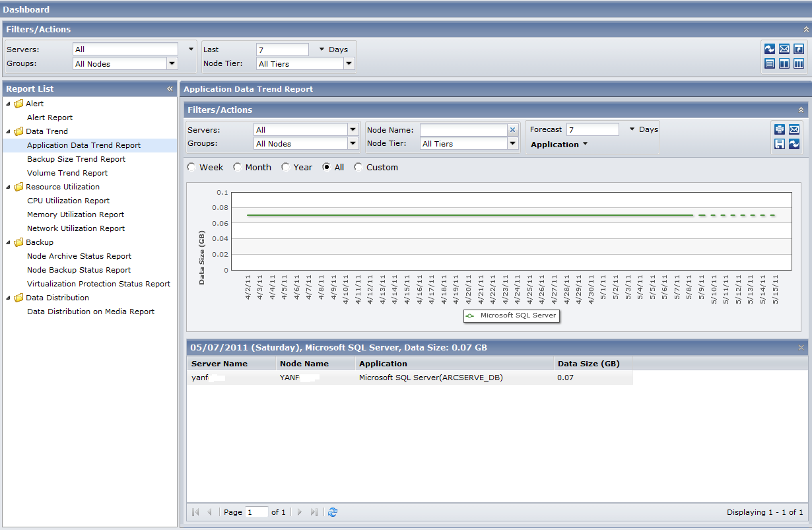The width and height of the screenshot is (812, 530).
Task: Select the Week time range radio button
Action: (191, 167)
